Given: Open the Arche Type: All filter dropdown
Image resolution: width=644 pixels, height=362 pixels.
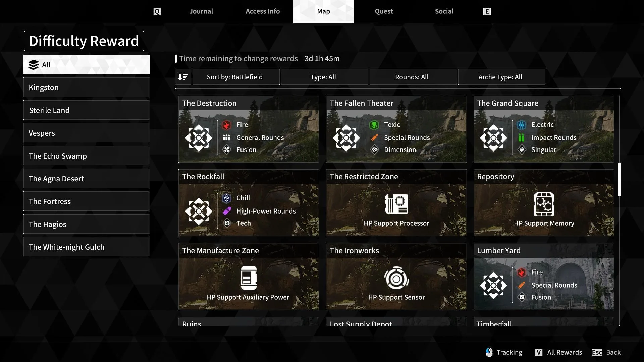Looking at the screenshot, I should [500, 77].
